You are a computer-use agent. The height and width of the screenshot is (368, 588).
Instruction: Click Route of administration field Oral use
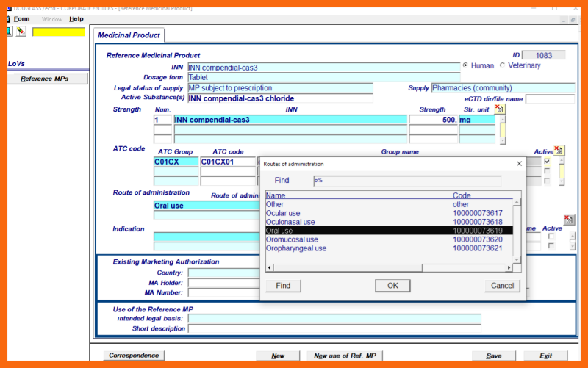tap(207, 206)
